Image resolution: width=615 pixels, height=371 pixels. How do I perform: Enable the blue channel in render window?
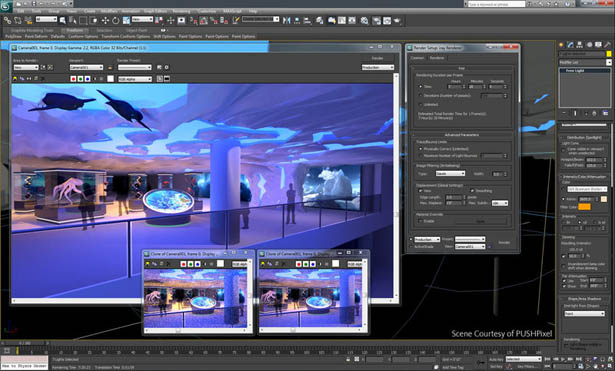point(87,79)
